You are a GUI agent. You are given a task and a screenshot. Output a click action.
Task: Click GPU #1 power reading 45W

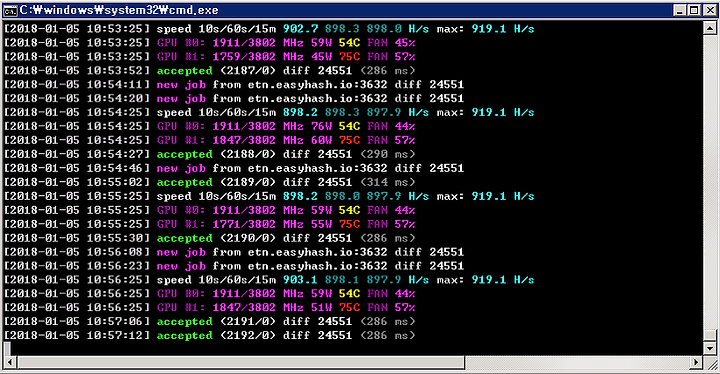click(321, 57)
